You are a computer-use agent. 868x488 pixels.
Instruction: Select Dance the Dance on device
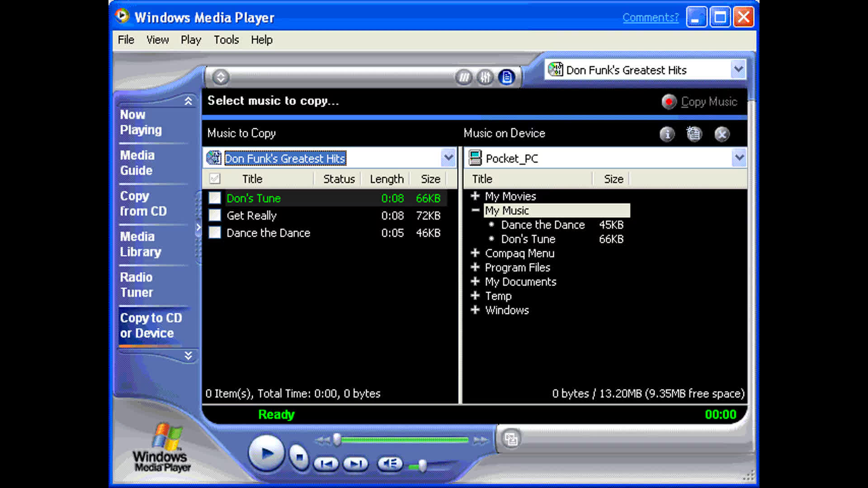pos(543,225)
